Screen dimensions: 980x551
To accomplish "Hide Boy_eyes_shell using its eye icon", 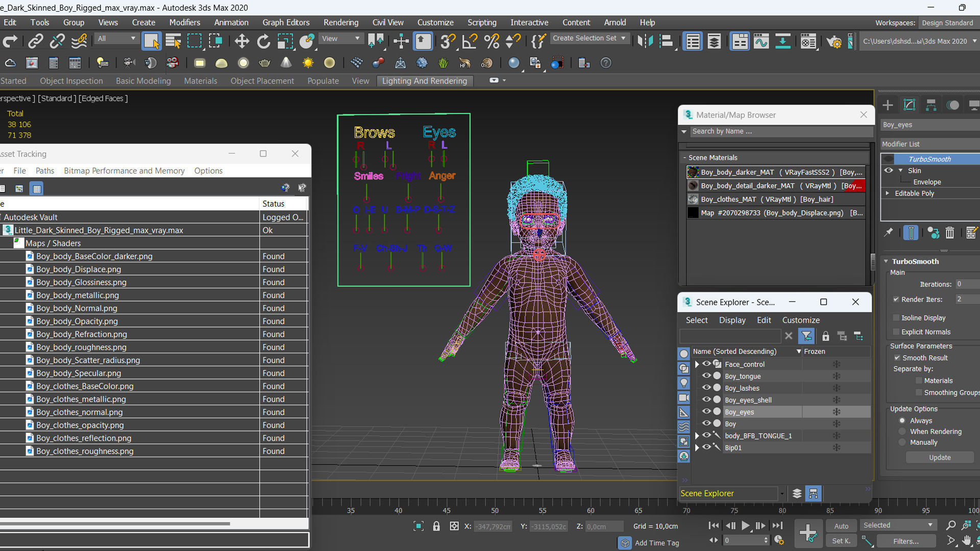I will (706, 399).
